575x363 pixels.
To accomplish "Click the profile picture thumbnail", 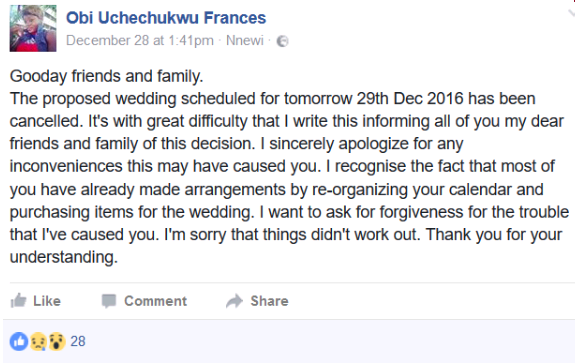I will pos(33,28).
